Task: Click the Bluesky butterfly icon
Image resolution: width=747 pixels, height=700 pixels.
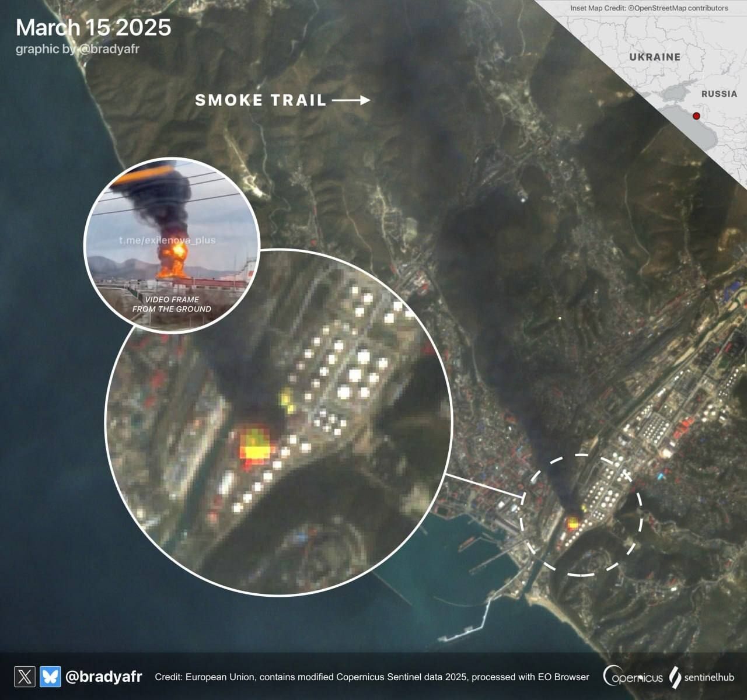Action: 50,677
